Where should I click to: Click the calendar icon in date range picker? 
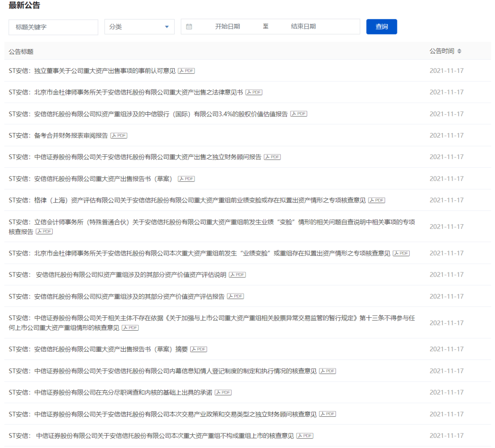(189, 27)
